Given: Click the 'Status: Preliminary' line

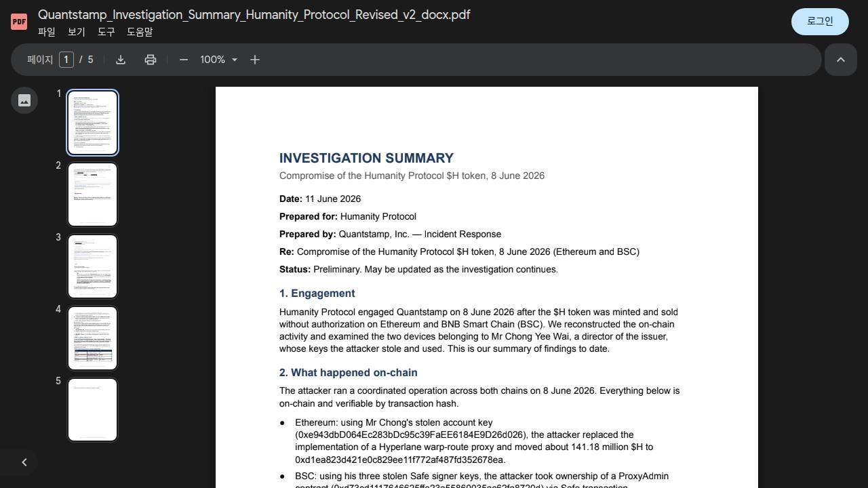Looking at the screenshot, I should tap(418, 269).
